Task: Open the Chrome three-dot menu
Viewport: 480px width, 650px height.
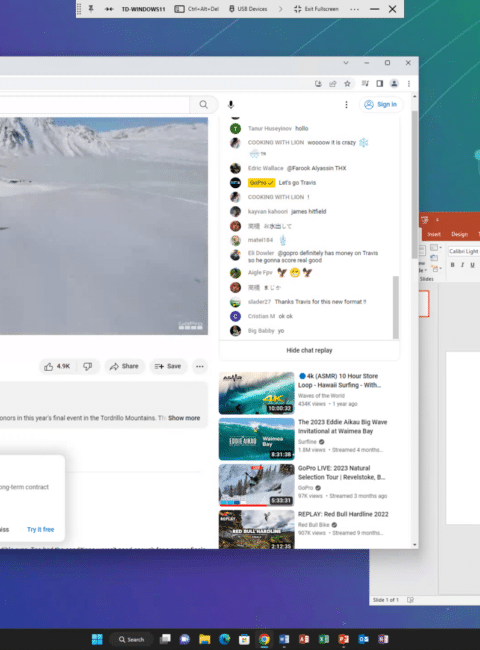Action: tap(409, 84)
